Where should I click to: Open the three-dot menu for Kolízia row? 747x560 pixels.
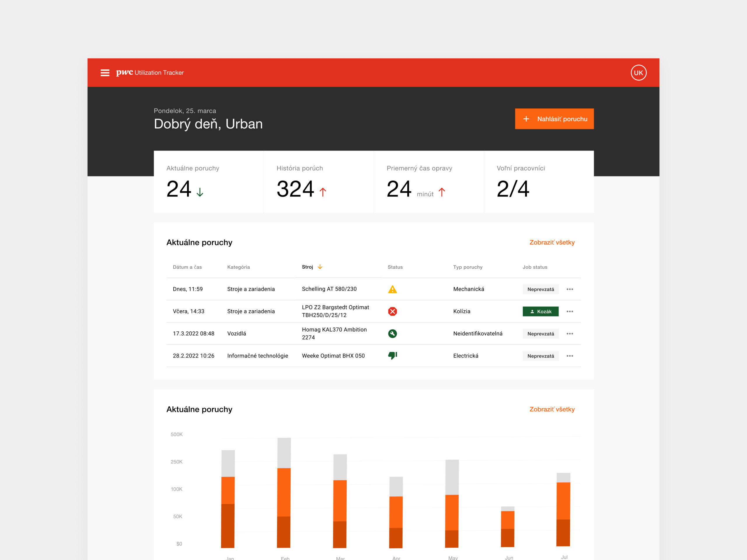tap(569, 311)
